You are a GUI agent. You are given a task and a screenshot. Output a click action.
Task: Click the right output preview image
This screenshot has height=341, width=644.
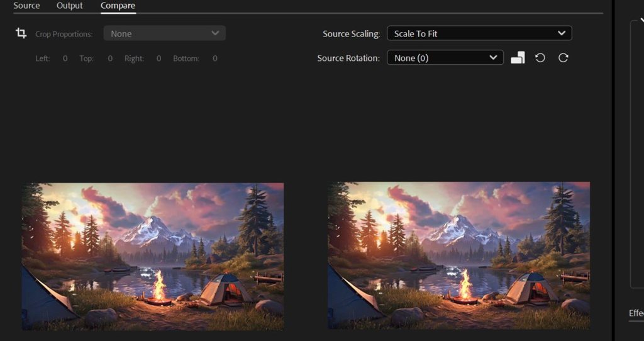coord(458,255)
